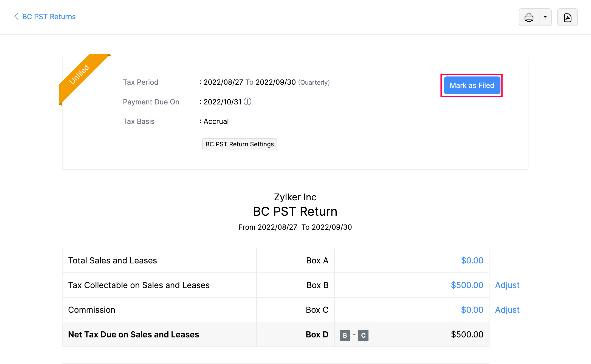Open BC PST Return Settings
This screenshot has height=364, width=591.
click(239, 144)
